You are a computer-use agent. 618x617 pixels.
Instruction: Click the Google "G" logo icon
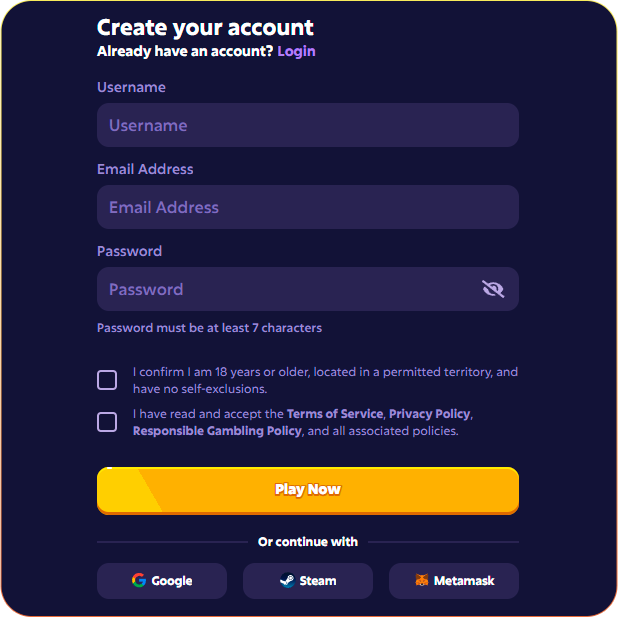tap(139, 580)
